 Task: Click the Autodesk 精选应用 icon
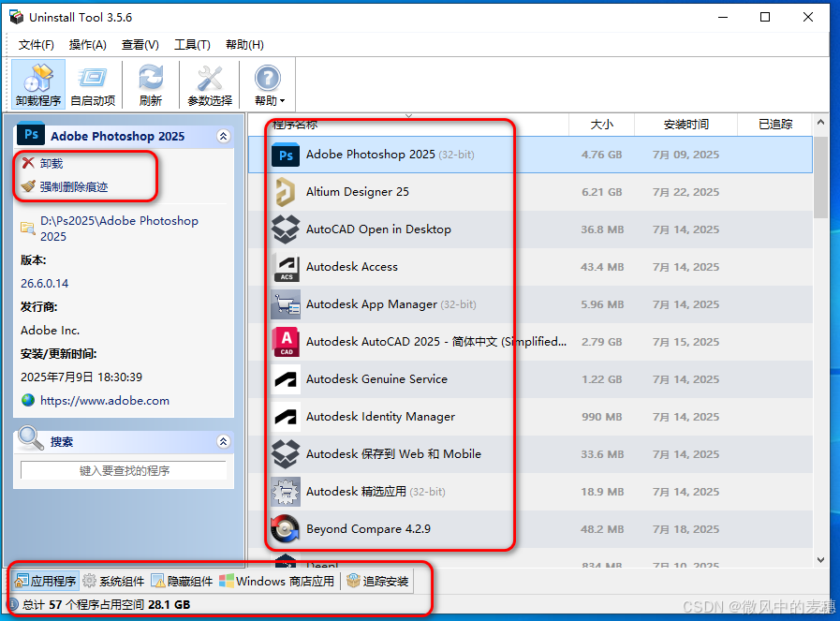[x=286, y=492]
